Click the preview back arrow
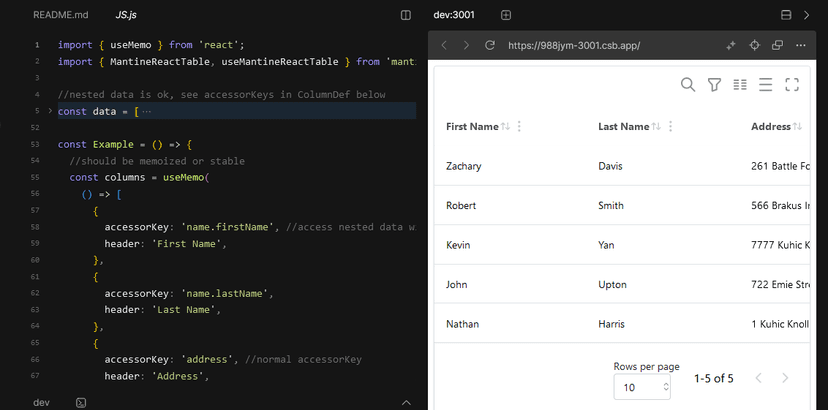Image resolution: width=828 pixels, height=410 pixels. coord(445,45)
